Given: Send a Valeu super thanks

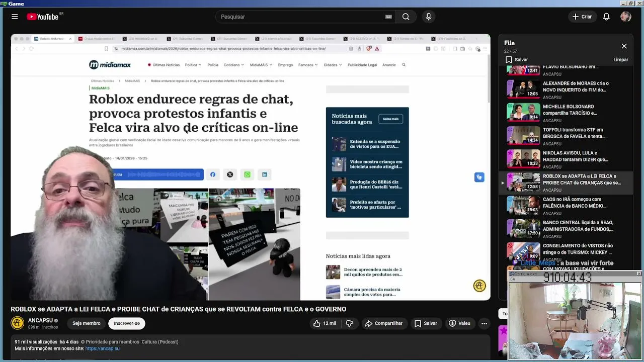Looking at the screenshot, I should click(459, 323).
